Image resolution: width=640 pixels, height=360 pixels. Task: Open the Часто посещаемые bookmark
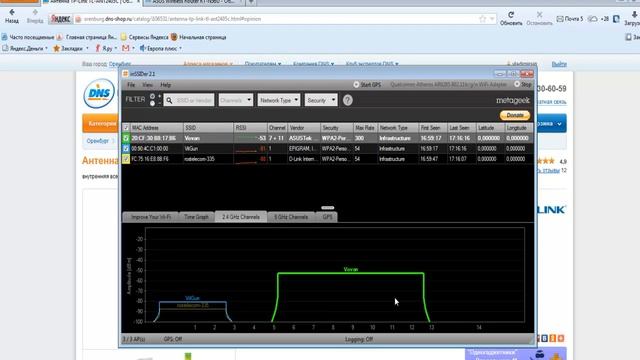click(x=28, y=37)
